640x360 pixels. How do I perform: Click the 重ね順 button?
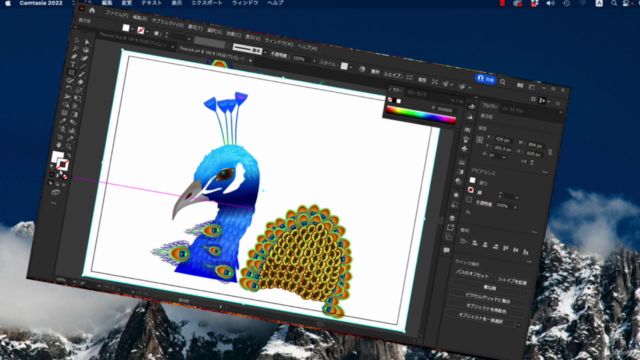point(489,287)
